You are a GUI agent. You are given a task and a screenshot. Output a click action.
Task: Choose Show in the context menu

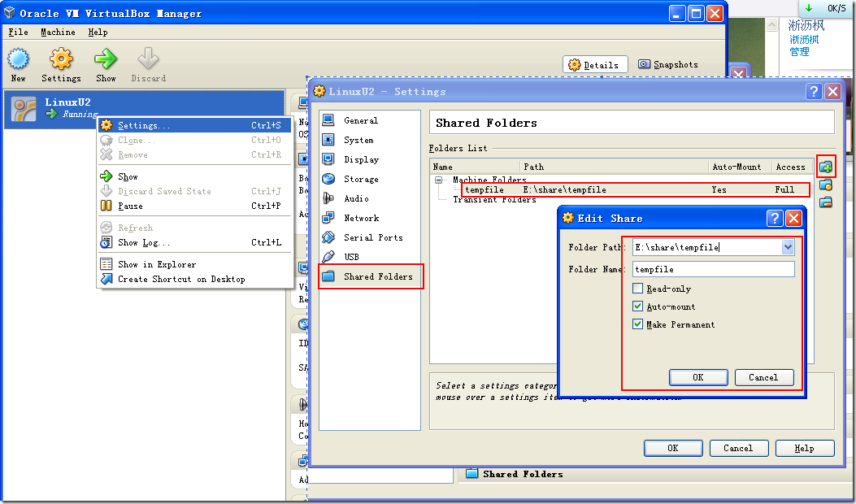point(195,176)
